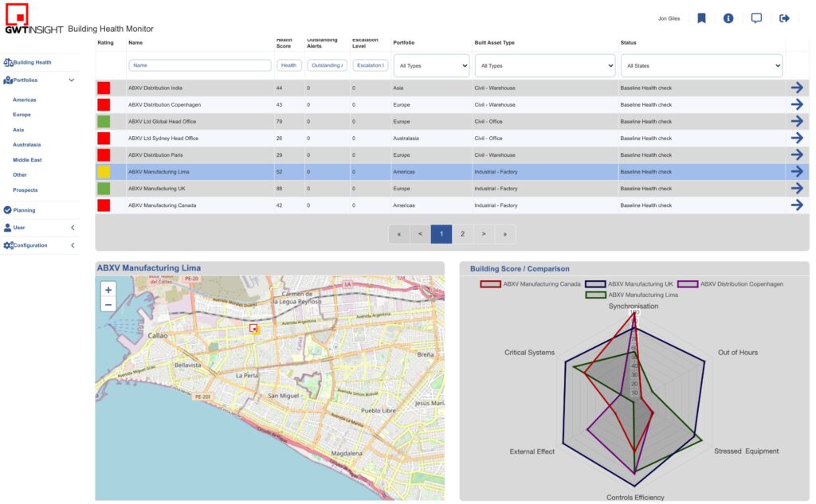Viewport: 816px width, 504px height.
Task: Select the Other portfolio
Action: (x=20, y=174)
